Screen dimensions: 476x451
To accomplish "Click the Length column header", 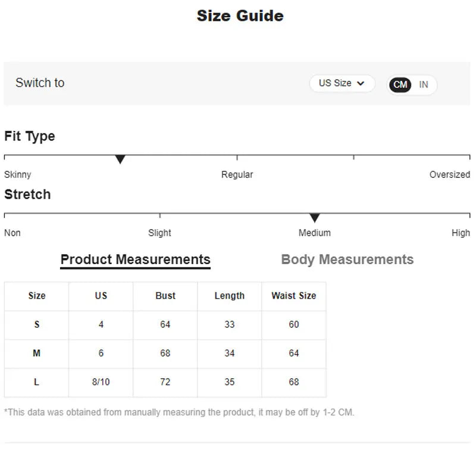I will point(230,296).
